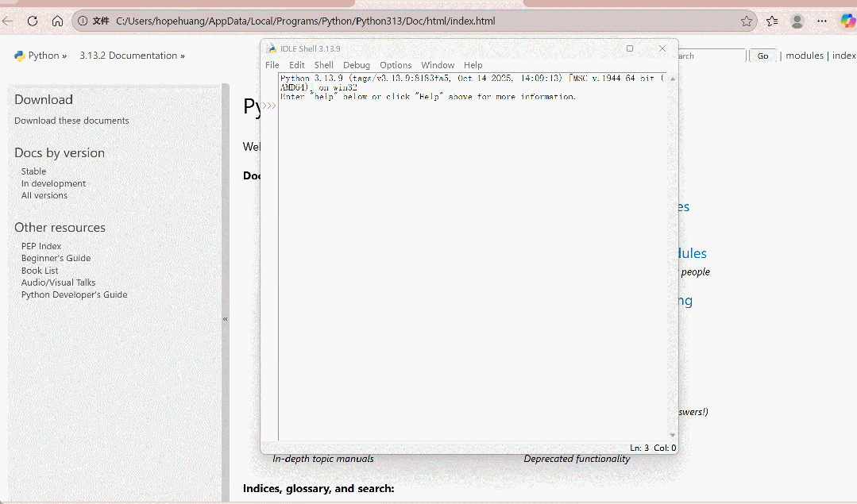857x504 pixels.
Task: Click IDLE scrollbar down arrow
Action: tap(673, 435)
